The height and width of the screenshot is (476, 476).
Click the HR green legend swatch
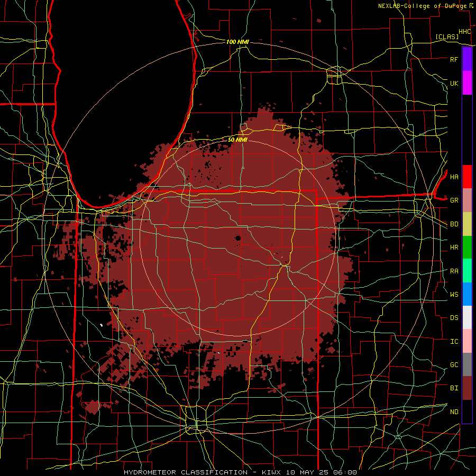click(467, 248)
